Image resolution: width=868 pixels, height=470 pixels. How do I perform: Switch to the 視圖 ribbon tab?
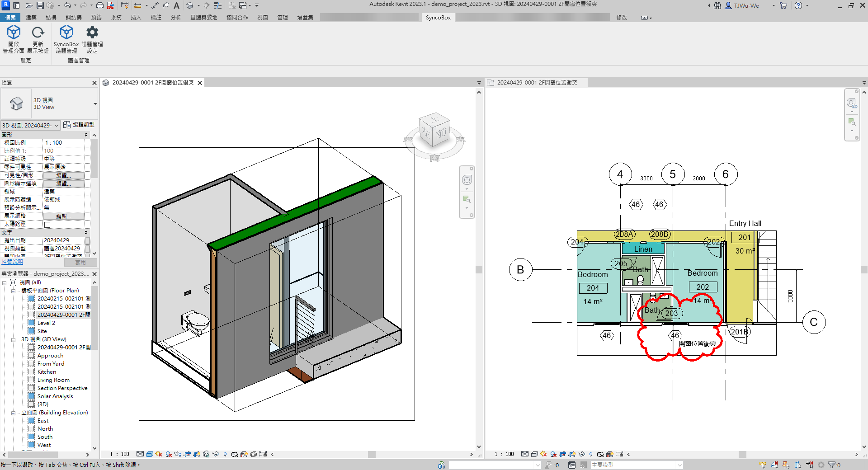click(x=263, y=18)
